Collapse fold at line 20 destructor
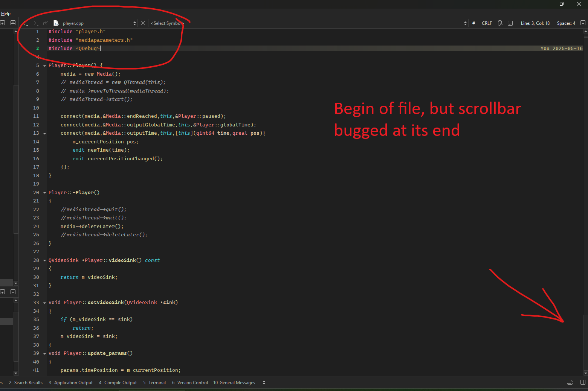 [x=44, y=193]
